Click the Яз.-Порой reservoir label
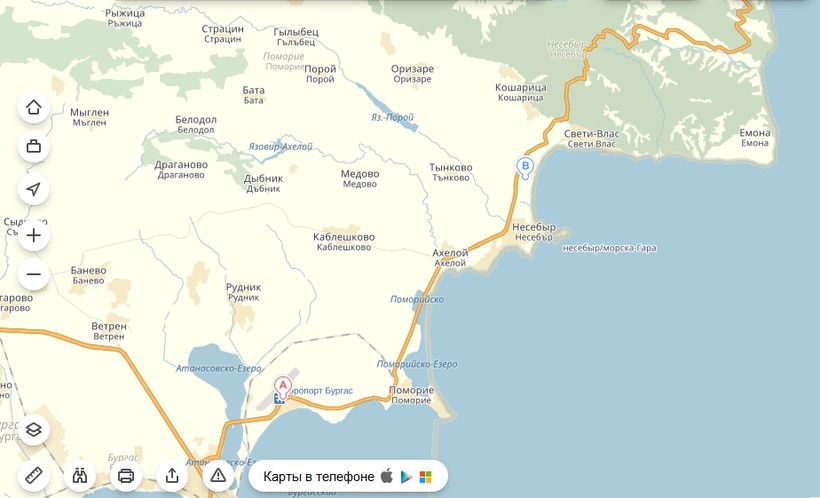The height and width of the screenshot is (498, 820). tap(392, 117)
